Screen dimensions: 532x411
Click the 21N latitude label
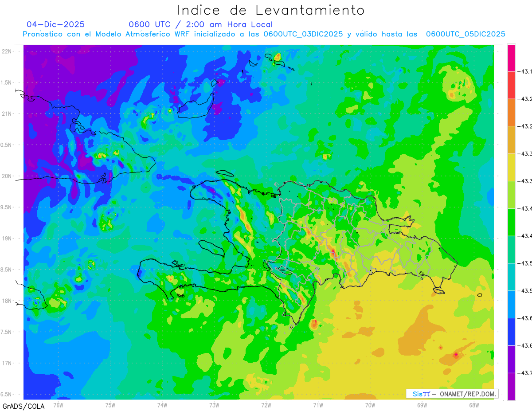(x=7, y=114)
